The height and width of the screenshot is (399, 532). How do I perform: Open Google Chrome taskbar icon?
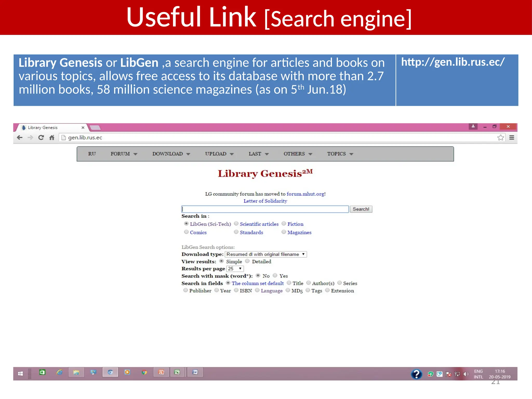(144, 372)
